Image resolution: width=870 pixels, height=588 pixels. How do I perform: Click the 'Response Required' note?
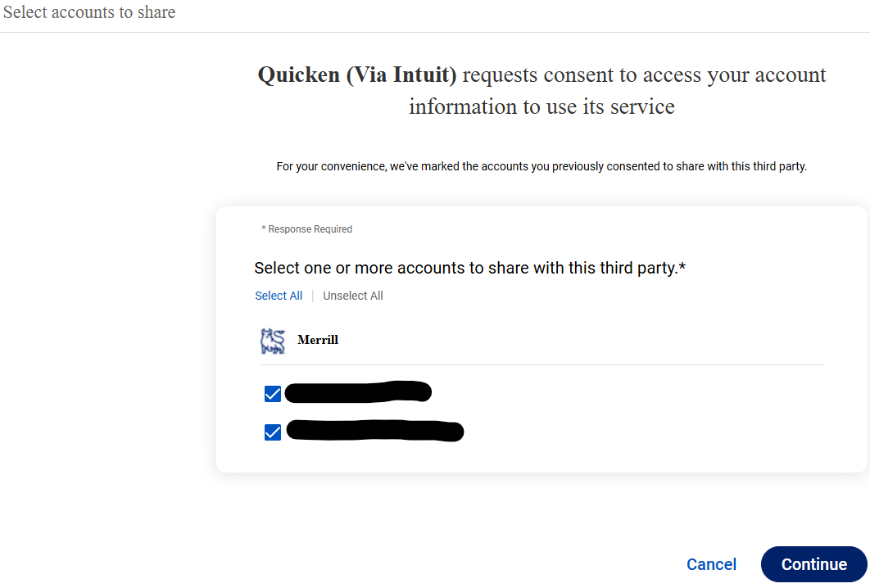click(x=307, y=229)
